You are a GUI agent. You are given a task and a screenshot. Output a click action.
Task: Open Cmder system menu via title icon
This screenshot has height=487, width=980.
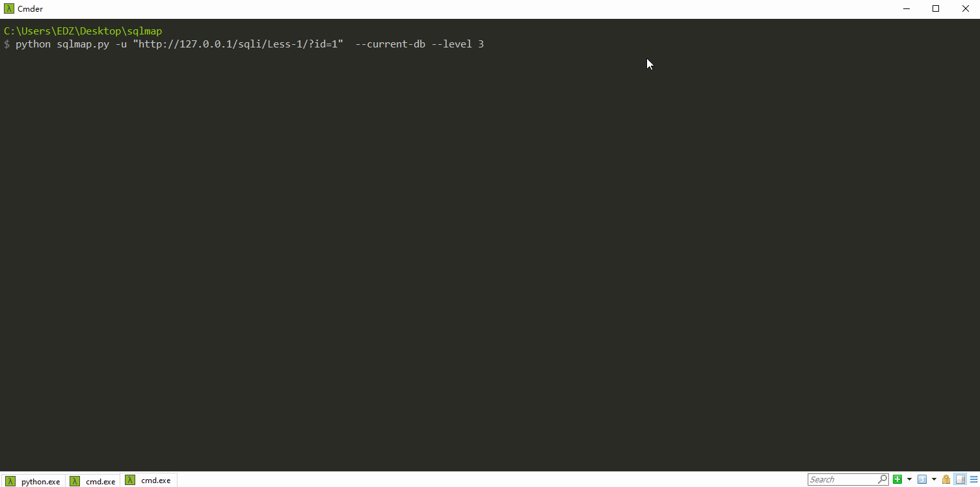tap(9, 8)
